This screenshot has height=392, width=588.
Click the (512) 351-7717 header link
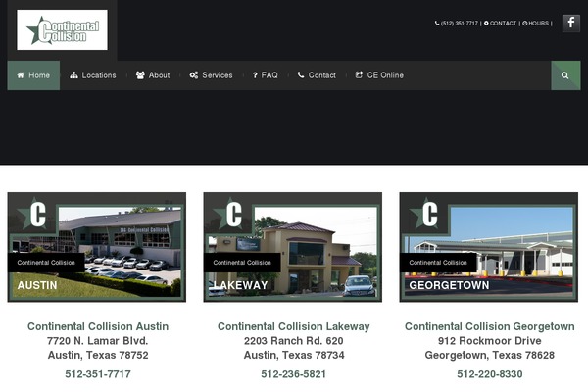[460, 23]
